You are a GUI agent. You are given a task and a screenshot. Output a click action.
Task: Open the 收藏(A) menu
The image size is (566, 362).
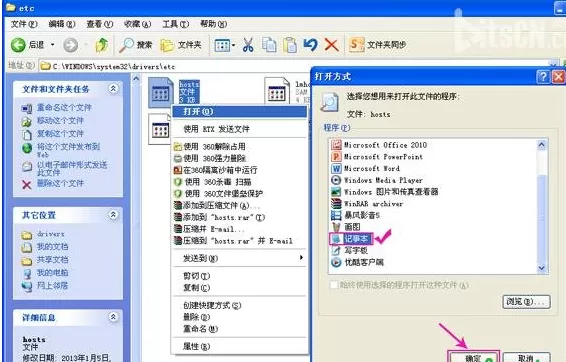[138, 24]
